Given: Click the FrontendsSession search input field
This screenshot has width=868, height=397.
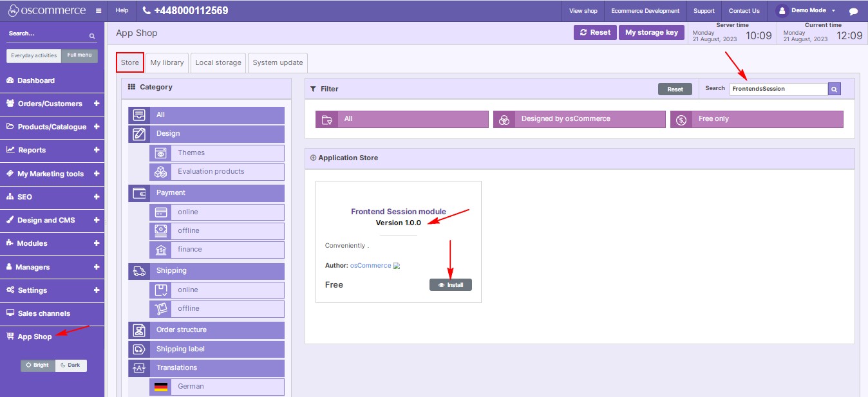Looking at the screenshot, I should coord(778,89).
